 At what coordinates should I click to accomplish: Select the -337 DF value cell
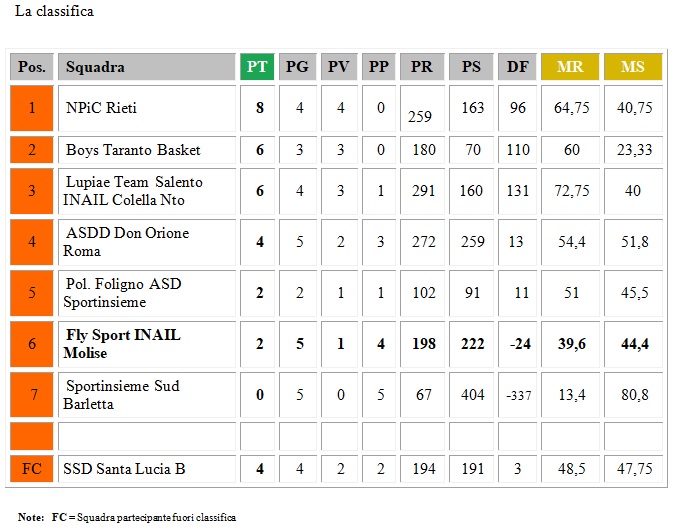tap(517, 395)
